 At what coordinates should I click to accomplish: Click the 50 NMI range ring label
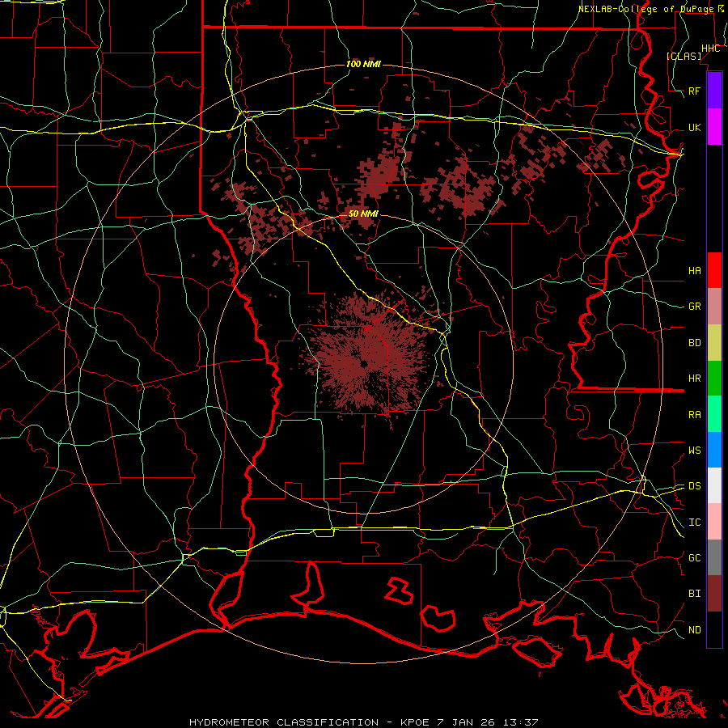coord(363,214)
